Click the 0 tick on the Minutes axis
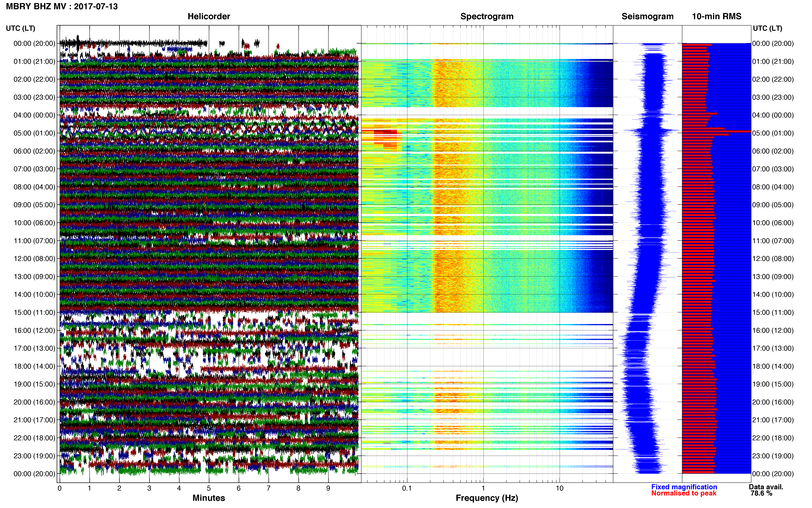The width and height of the screenshot is (812, 508). (59, 488)
